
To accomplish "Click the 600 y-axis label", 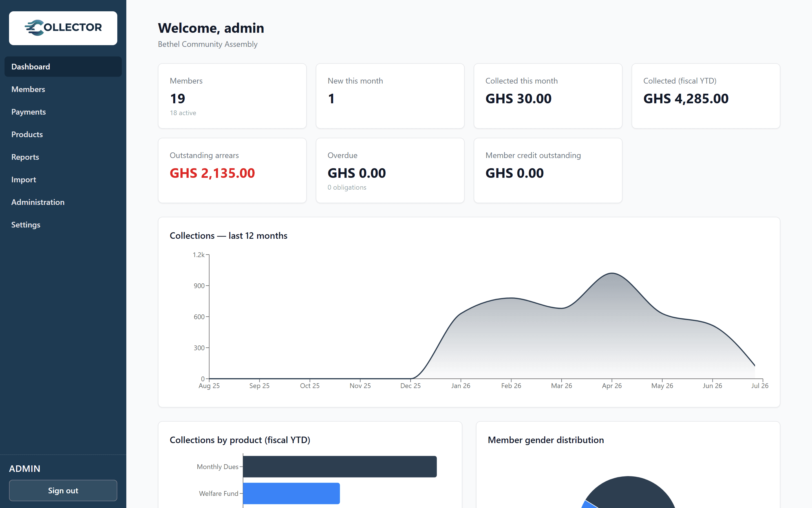I will click(x=199, y=317).
